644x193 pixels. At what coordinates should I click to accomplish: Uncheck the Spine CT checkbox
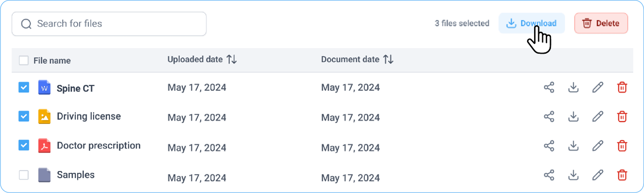(x=24, y=88)
